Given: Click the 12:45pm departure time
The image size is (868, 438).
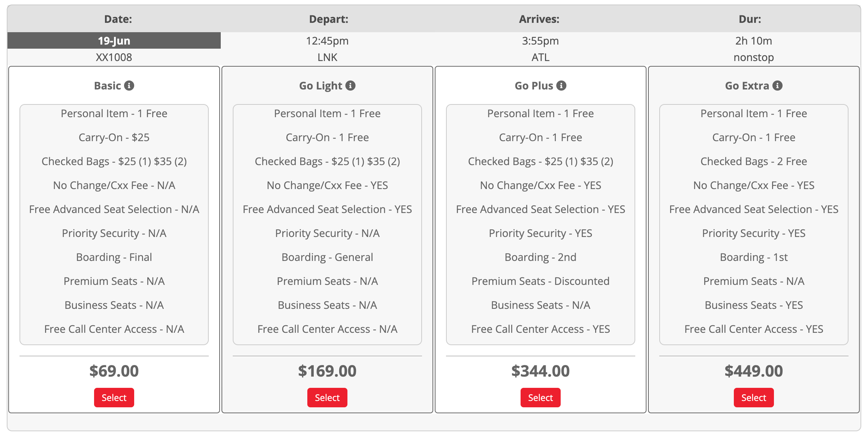Looking at the screenshot, I should [327, 40].
